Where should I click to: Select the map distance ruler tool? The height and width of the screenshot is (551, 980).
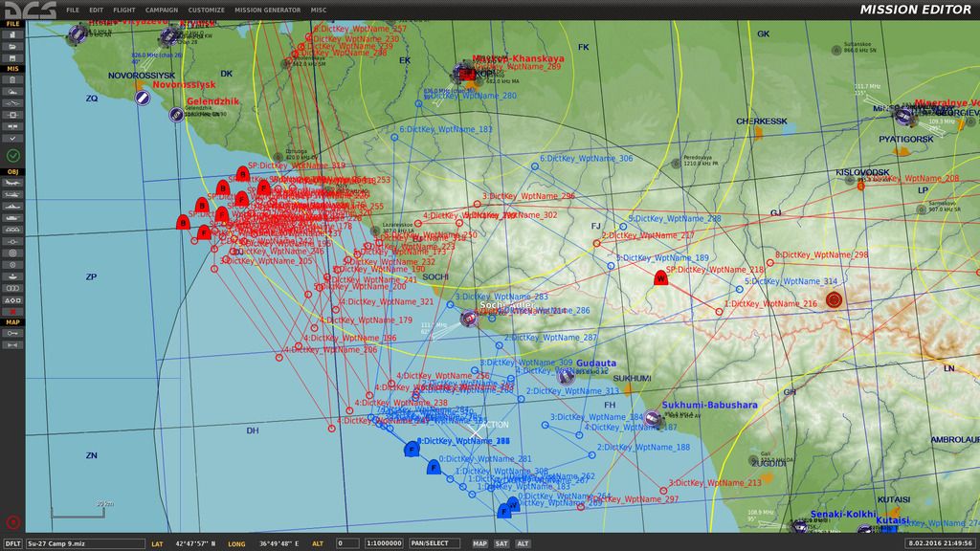coord(12,344)
